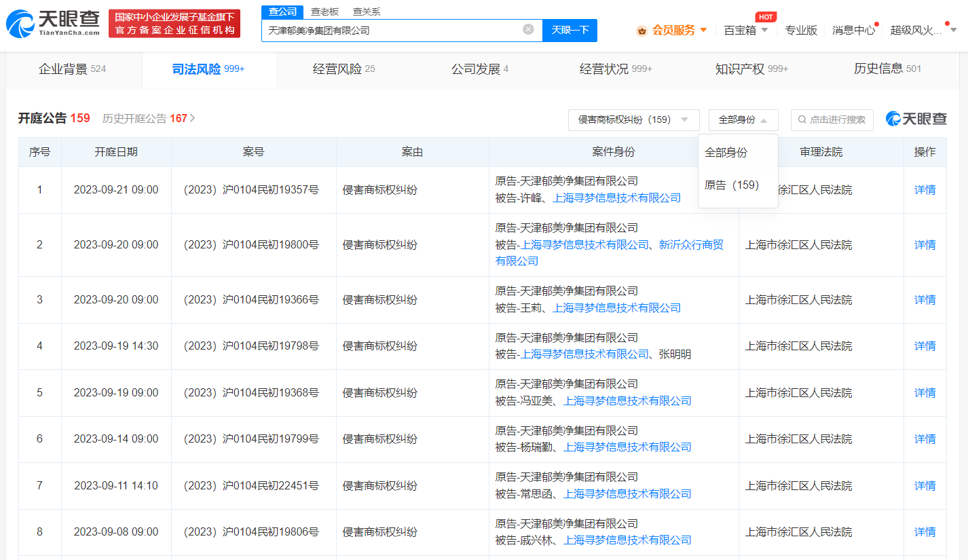Open 详情 for case 沪0104民初19798号
This screenshot has height=560, width=968.
(925, 346)
